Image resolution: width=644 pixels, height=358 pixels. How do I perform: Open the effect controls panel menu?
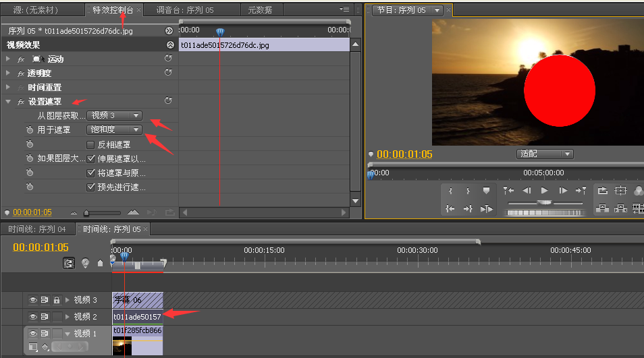click(344, 9)
